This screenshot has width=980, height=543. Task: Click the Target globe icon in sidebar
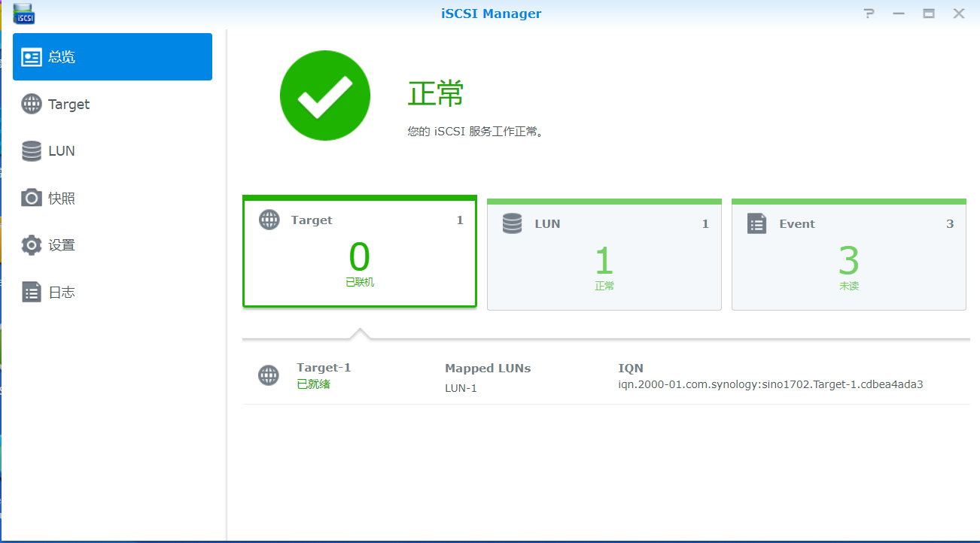pyautogui.click(x=32, y=105)
